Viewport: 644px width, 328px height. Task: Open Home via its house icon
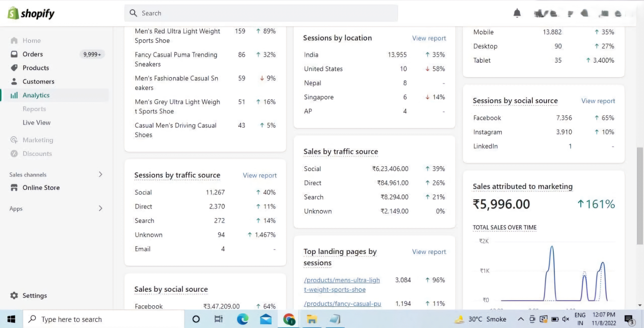point(14,41)
